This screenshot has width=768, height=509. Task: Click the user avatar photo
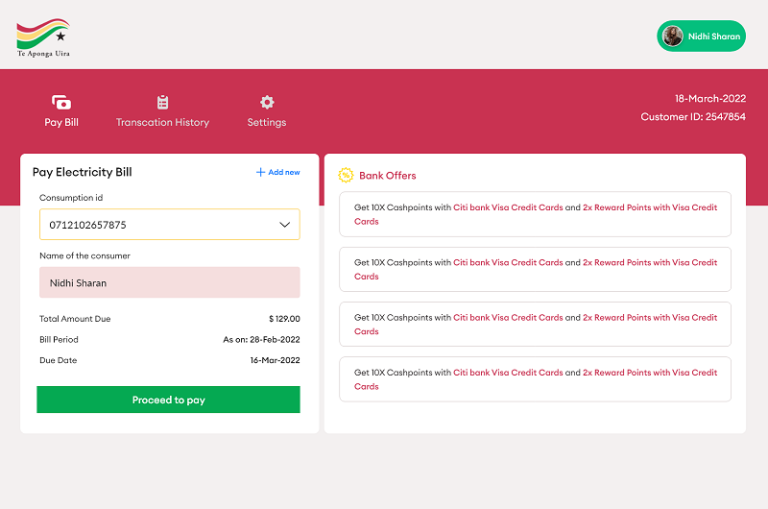pos(673,36)
